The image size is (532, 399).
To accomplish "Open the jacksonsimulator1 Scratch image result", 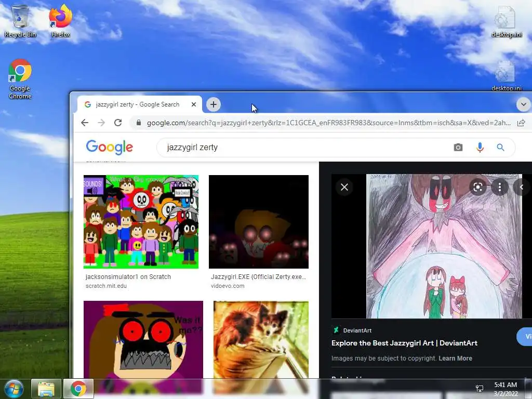I will [x=141, y=222].
